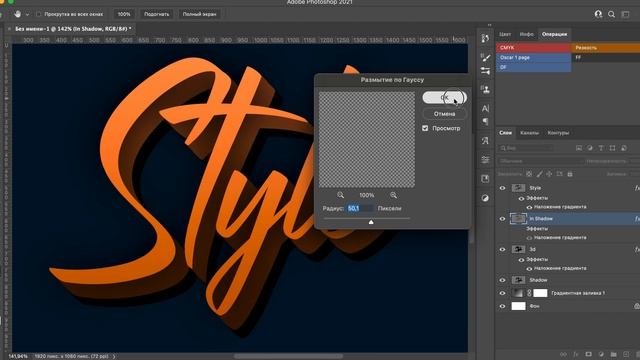Screen dimensions: 640x360
Task: Open the layer filter Вид dropdown
Action: [x=527, y=148]
